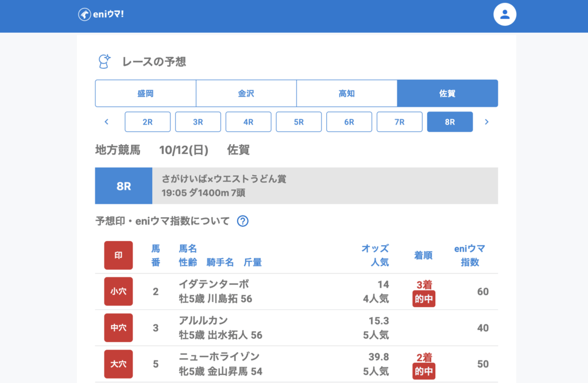
Task: Select the 8R race button
Action: [450, 122]
